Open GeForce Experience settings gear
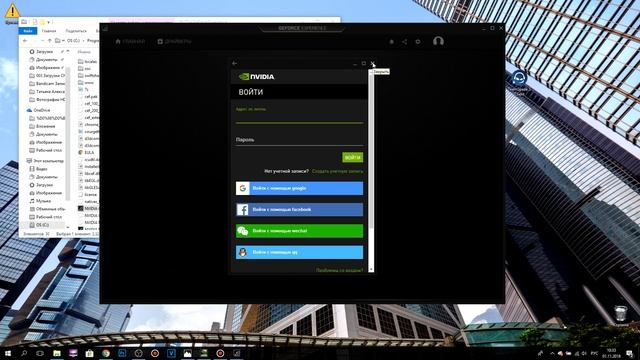Screen dimensions: 640x360 tap(418, 42)
